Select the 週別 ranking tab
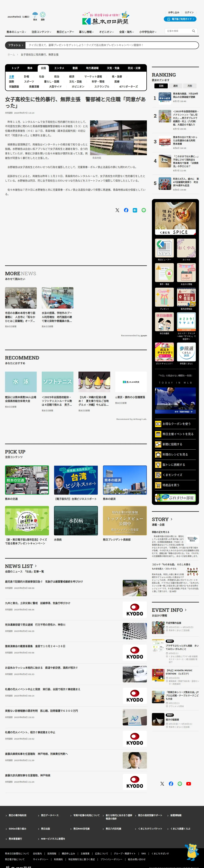This screenshot has height=868, width=204. [x=175, y=86]
